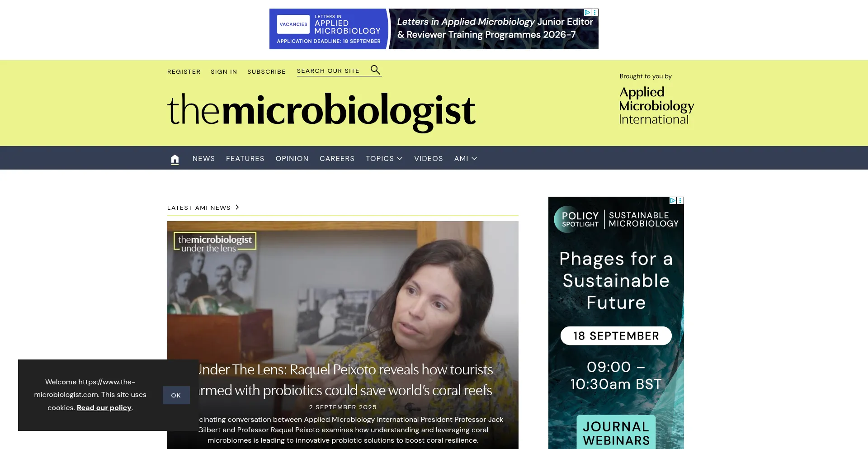Click the search magnifier icon

[375, 70]
